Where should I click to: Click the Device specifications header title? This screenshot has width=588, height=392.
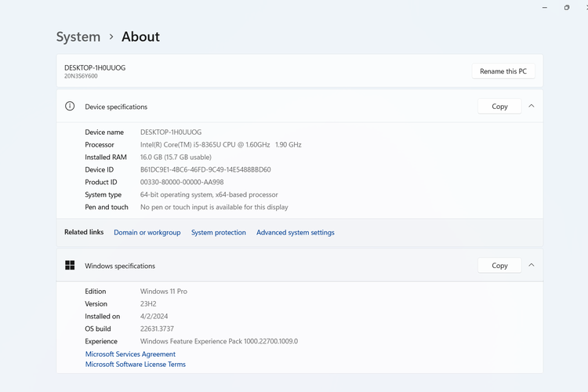pyautogui.click(x=116, y=107)
